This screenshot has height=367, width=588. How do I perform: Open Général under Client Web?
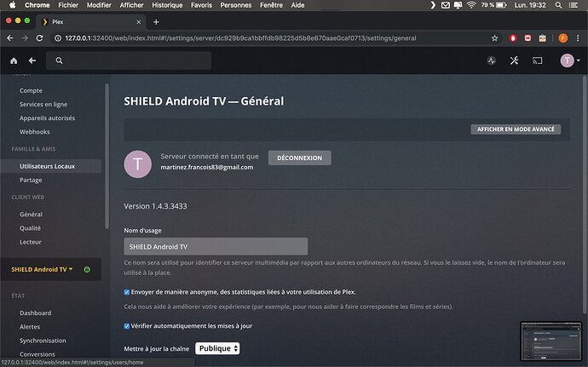point(31,215)
